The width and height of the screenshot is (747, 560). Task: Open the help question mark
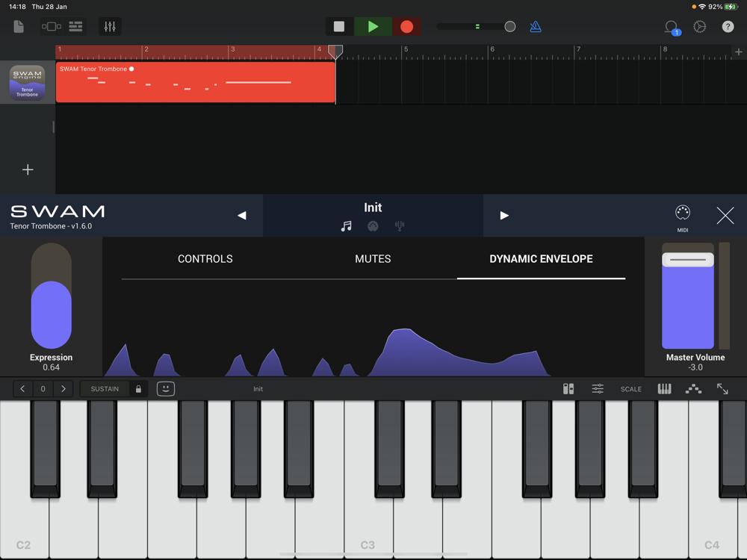pyautogui.click(x=728, y=27)
